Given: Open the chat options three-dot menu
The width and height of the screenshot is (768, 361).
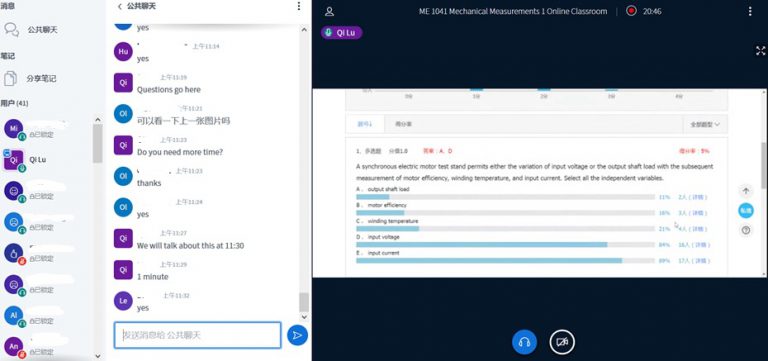Looking at the screenshot, I should [x=299, y=6].
